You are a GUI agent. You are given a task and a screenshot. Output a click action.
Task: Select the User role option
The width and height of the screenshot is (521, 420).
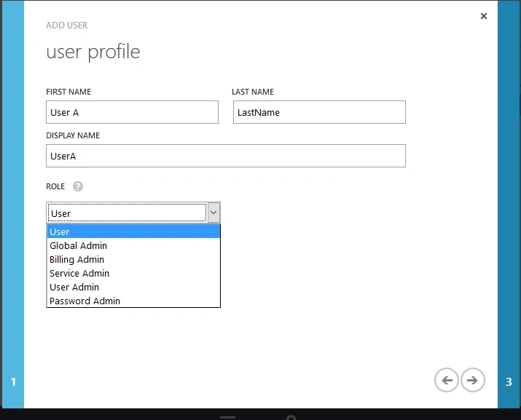click(133, 231)
